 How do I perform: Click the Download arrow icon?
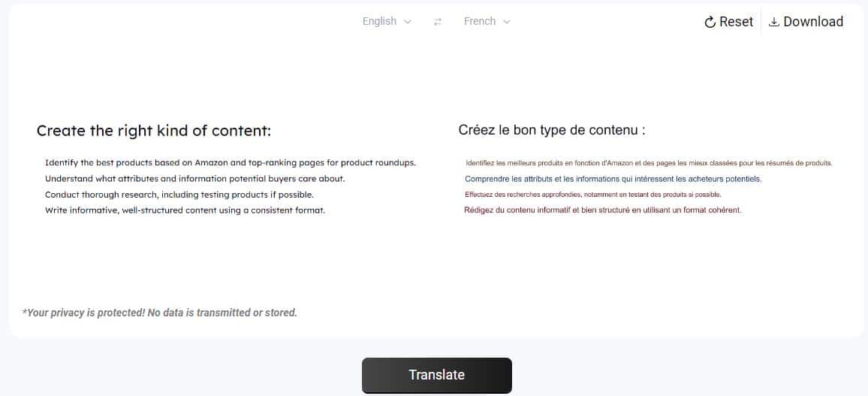(774, 22)
